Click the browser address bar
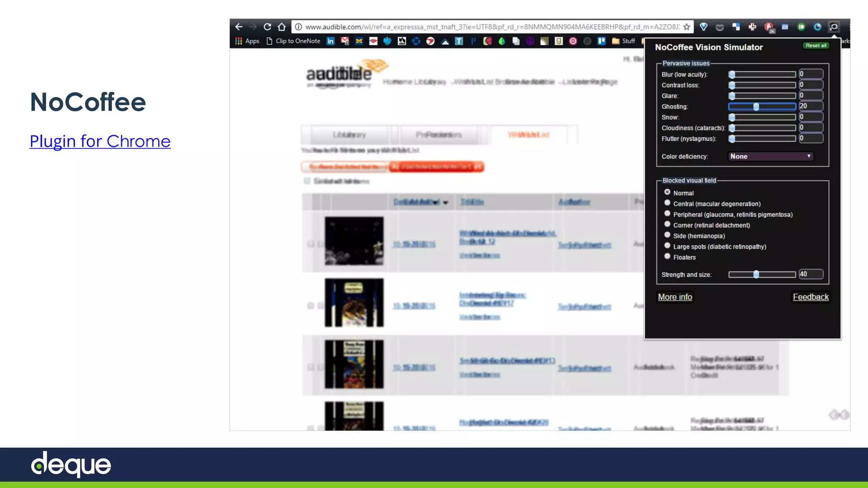Image resolution: width=868 pixels, height=488 pixels. 492,27
